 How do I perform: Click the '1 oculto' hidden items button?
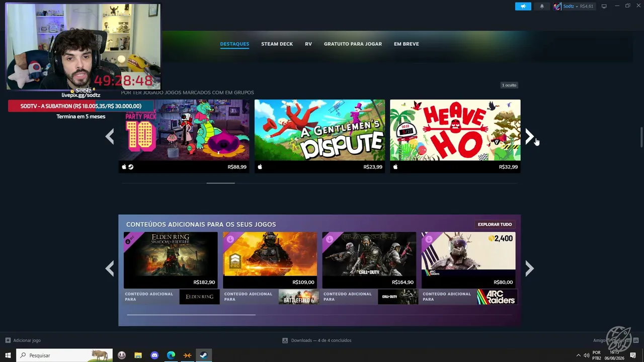[509, 85]
